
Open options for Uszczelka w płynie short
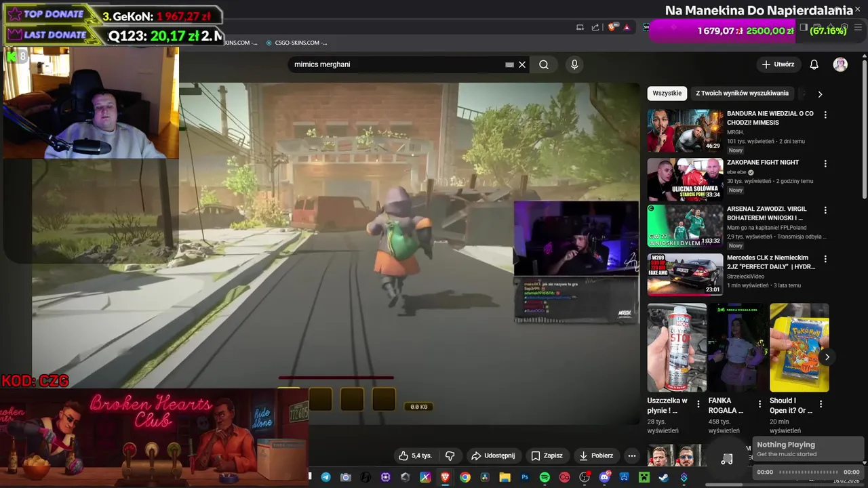pyautogui.click(x=698, y=404)
